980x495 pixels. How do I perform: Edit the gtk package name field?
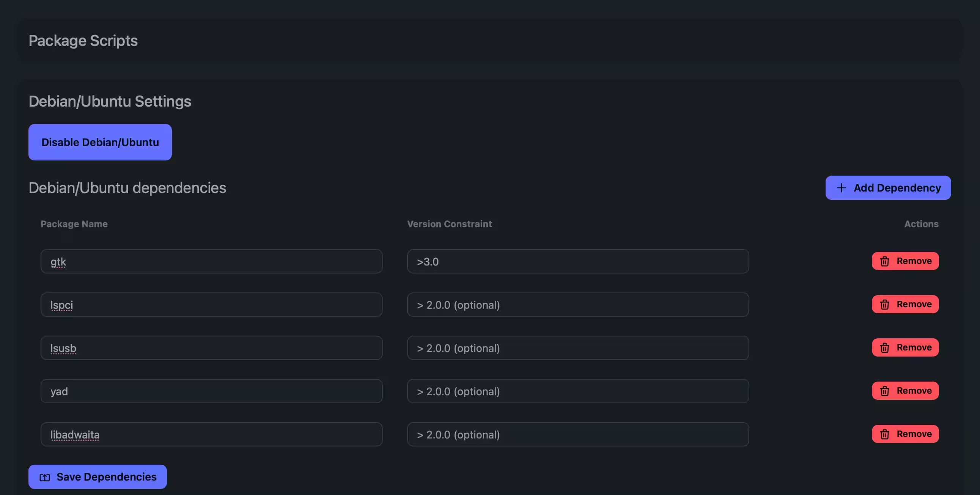coord(211,261)
